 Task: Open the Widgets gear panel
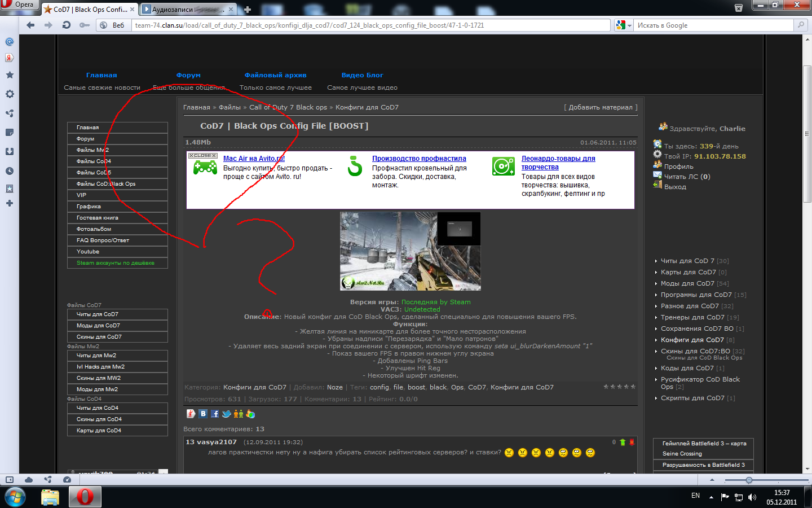coord(10,94)
